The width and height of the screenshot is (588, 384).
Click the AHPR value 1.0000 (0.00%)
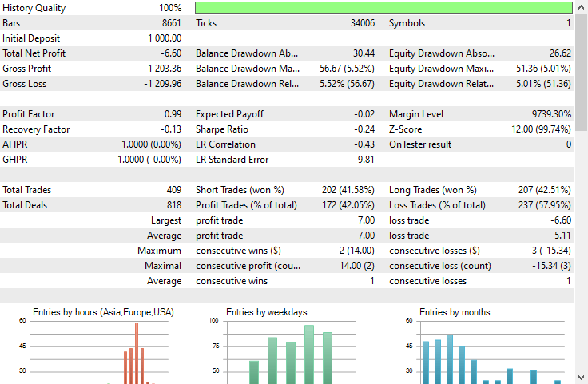(151, 144)
